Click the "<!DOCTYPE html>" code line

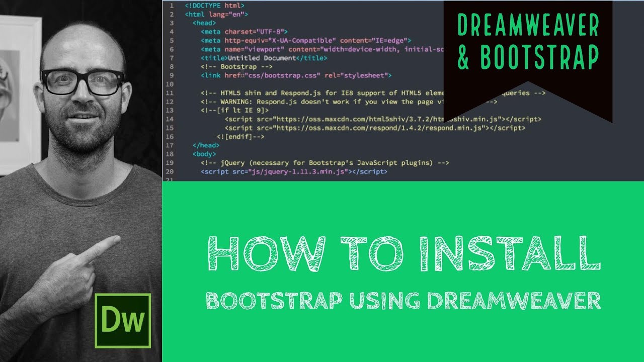pyautogui.click(x=215, y=5)
